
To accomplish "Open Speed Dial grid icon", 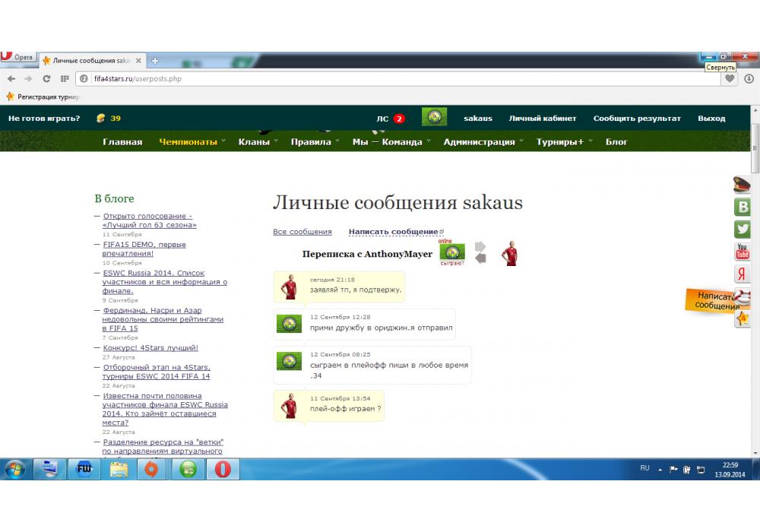I will tap(65, 78).
